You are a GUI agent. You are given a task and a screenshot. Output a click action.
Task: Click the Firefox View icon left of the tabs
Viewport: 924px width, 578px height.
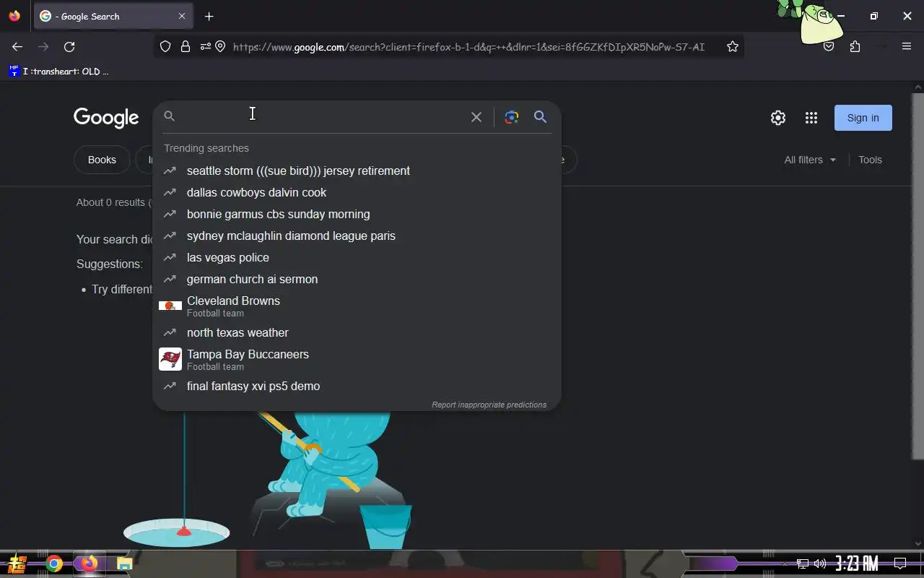click(14, 16)
